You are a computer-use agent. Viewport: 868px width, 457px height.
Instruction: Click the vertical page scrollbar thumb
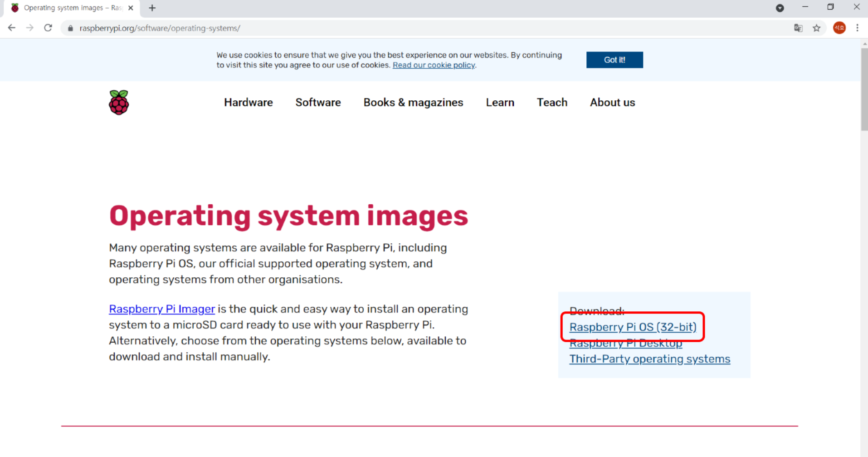pos(864,89)
